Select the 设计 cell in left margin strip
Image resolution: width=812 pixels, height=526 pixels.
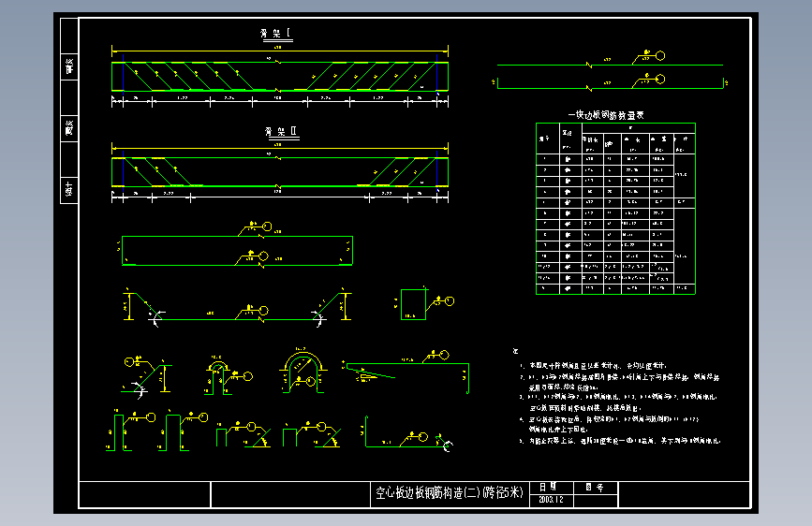point(69,189)
